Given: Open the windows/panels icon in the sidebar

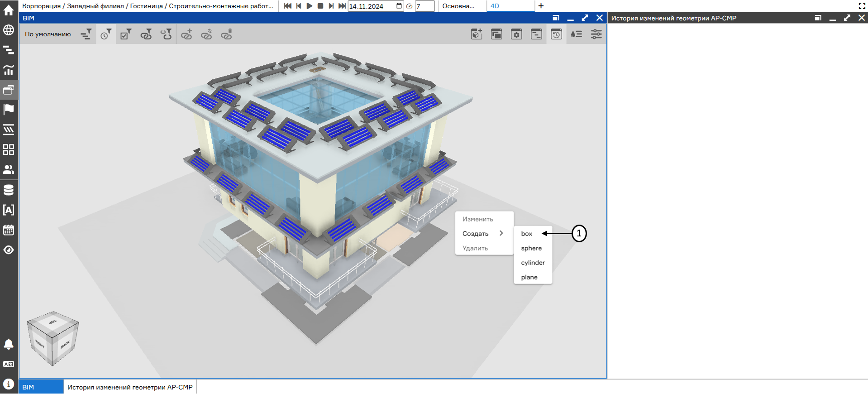Looking at the screenshot, I should pyautogui.click(x=9, y=90).
